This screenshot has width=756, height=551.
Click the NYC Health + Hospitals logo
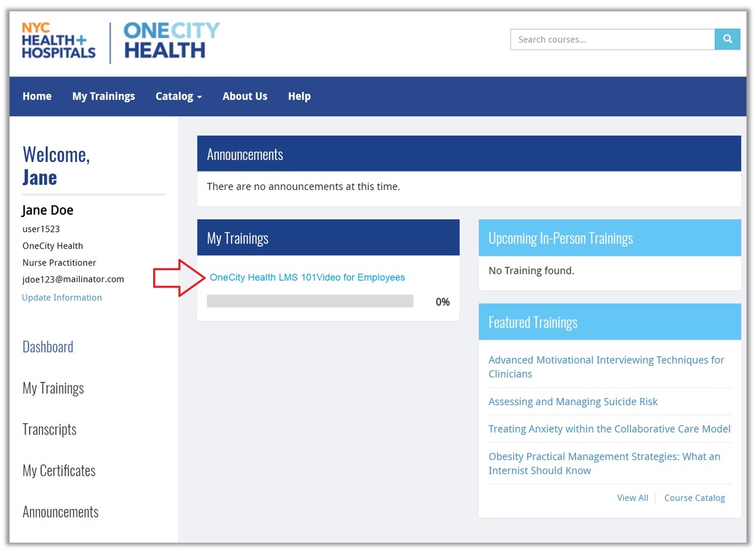point(59,41)
